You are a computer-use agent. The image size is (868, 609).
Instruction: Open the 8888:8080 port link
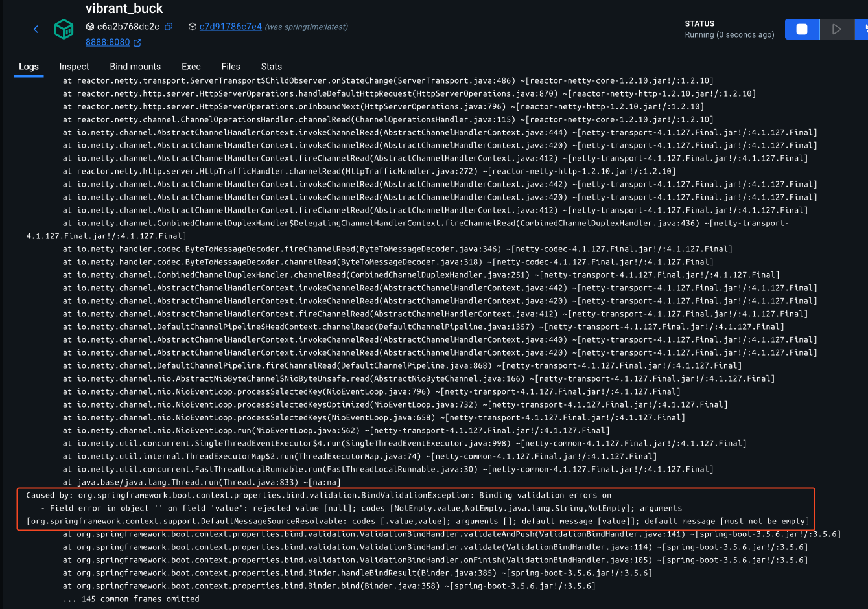(x=108, y=42)
